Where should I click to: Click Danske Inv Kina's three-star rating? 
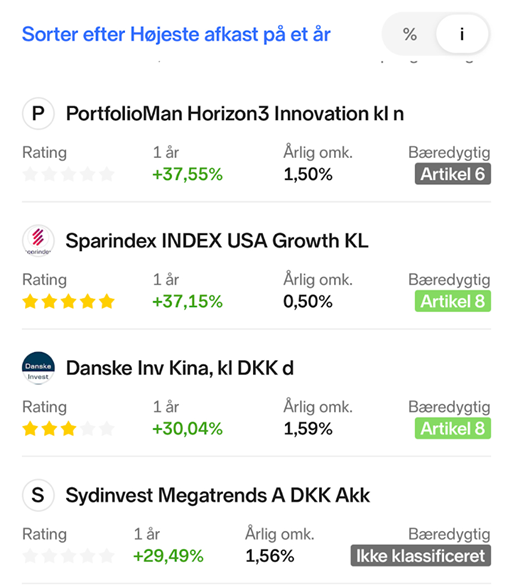coord(68,429)
